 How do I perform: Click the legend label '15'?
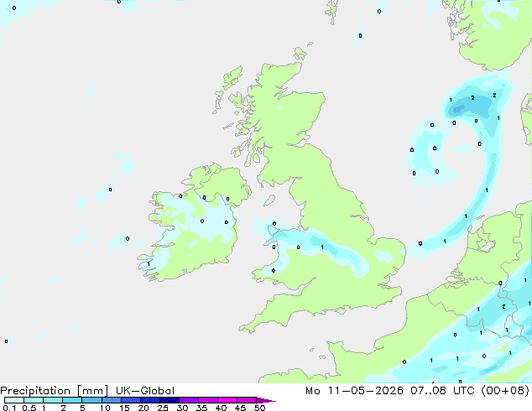tap(124, 408)
